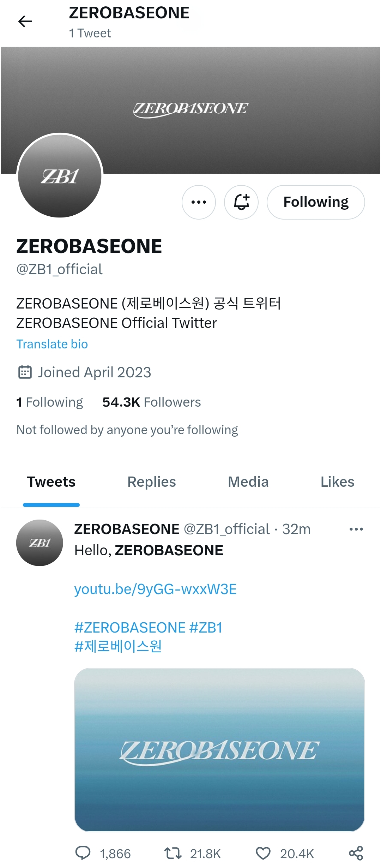Click Translate bio link
The height and width of the screenshot is (868, 381).
point(52,344)
